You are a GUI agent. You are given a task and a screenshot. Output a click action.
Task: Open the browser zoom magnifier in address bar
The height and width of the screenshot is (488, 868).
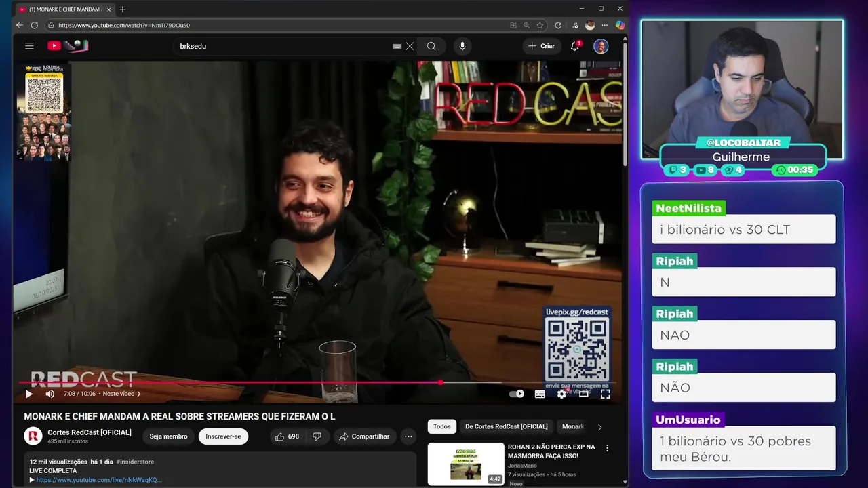pyautogui.click(x=526, y=25)
